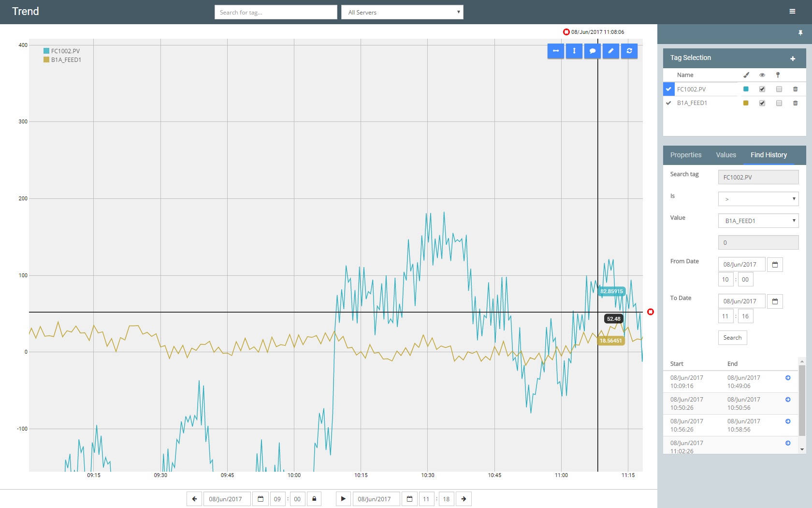Select the vertical zoom tool
This screenshot has width=812, height=508.
pyautogui.click(x=574, y=51)
